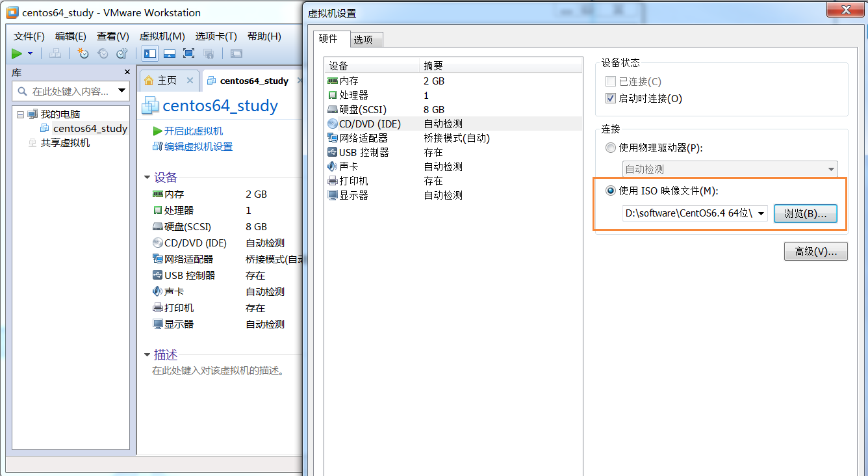Click the console view toolbar icon
Viewport: 868px width, 476px height.
pyautogui.click(x=236, y=53)
